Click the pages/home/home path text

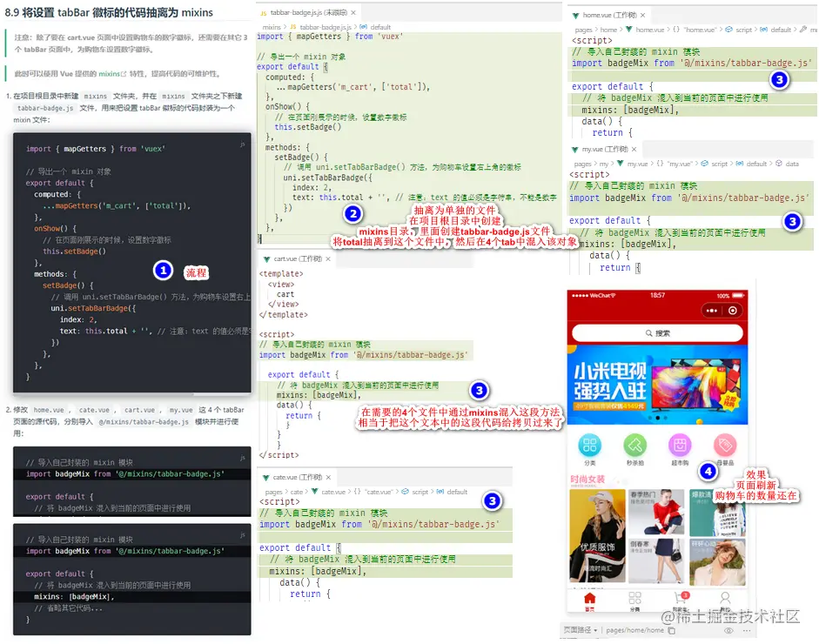click(x=634, y=630)
